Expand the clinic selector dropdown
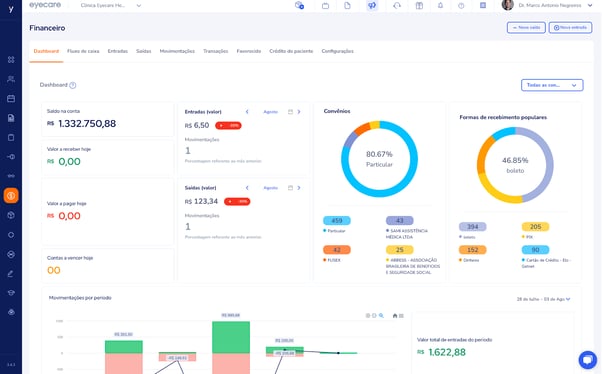 [139, 5]
